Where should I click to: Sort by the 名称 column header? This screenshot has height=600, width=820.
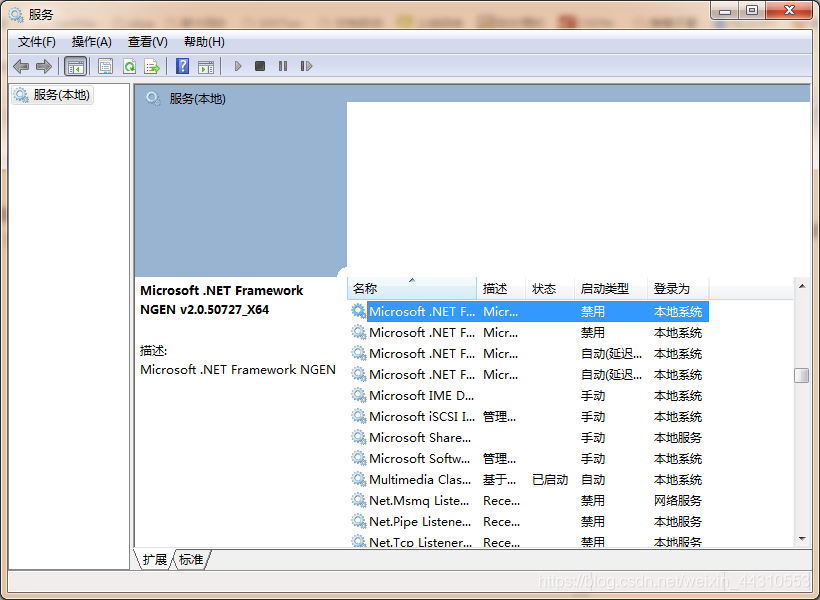[412, 288]
